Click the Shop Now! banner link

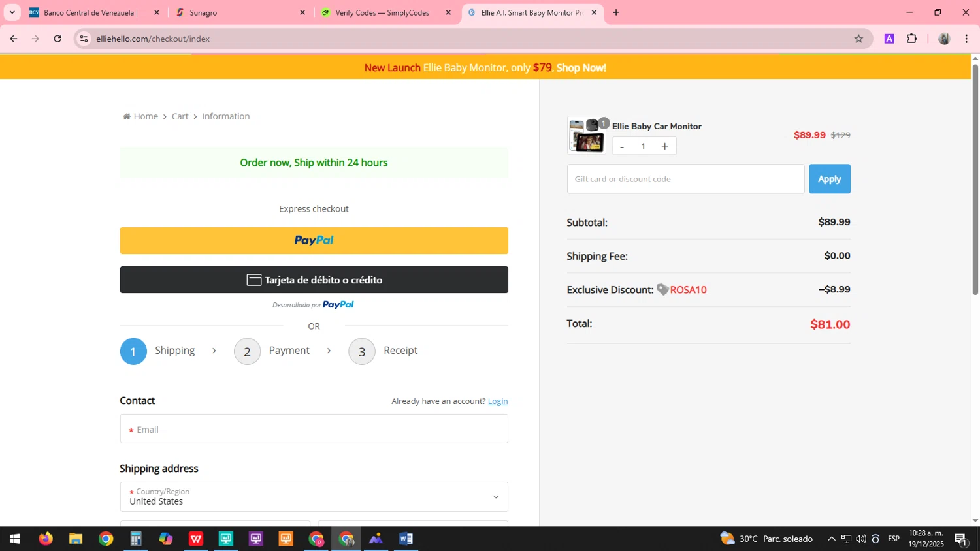[x=581, y=67]
